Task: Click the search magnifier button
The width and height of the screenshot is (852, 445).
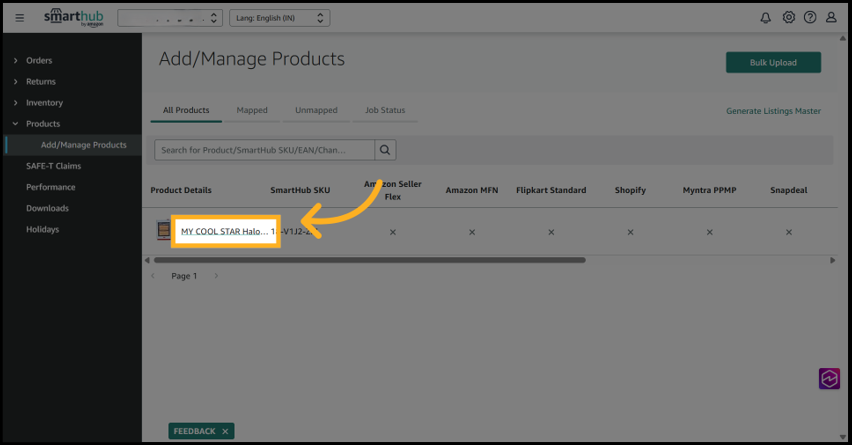Action: tap(385, 150)
